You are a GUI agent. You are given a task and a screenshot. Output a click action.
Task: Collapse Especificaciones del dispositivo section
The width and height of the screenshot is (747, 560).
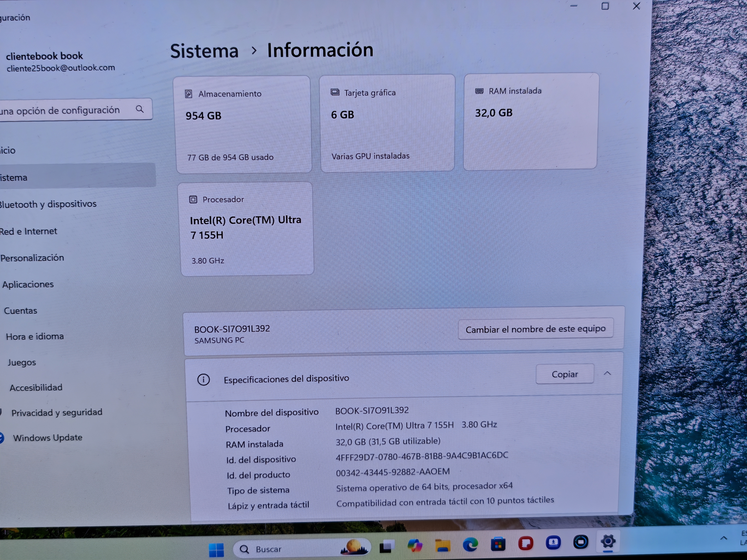(607, 373)
